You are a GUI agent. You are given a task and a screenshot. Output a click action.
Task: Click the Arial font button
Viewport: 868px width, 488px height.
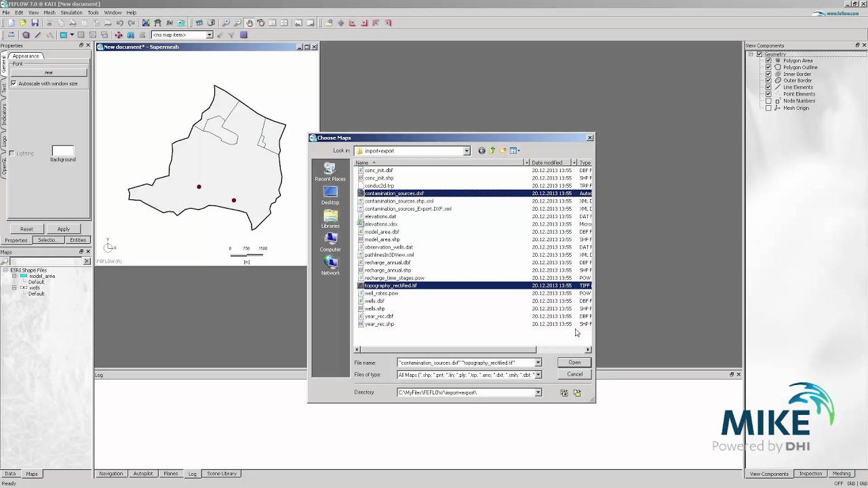coord(49,73)
